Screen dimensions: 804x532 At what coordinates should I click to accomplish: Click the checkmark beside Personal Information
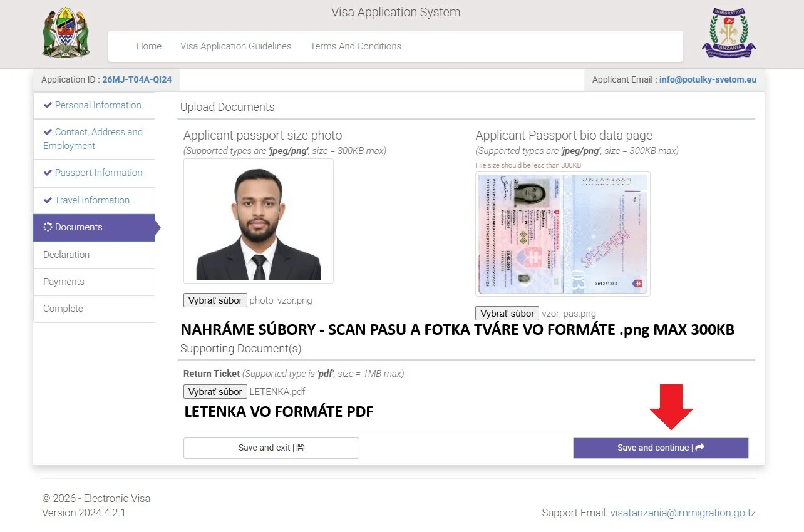tap(48, 105)
